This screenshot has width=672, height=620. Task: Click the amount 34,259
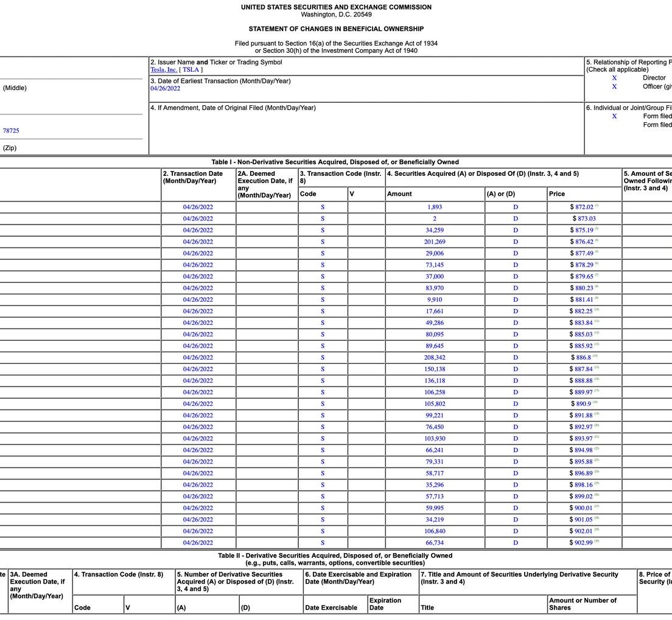pyautogui.click(x=435, y=230)
